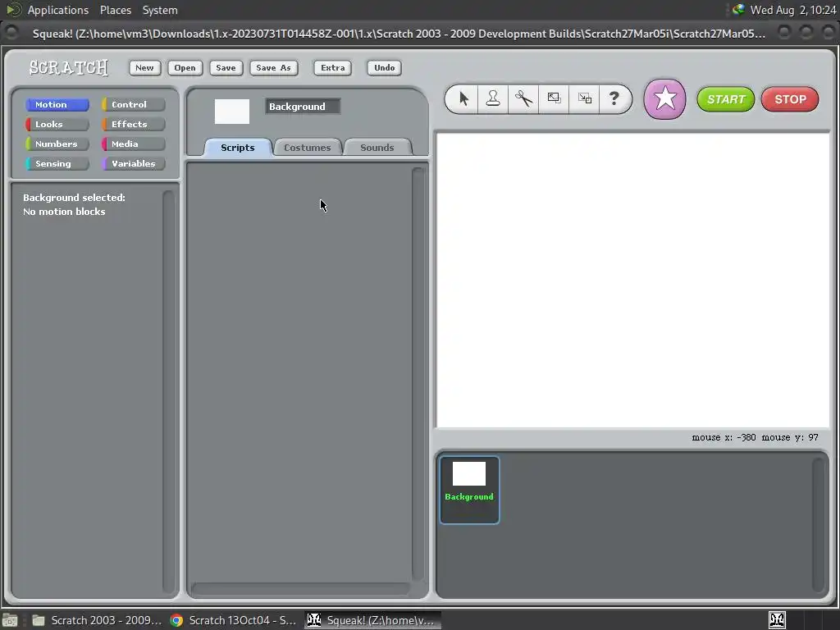Switch to Scratch 2003 - 2009 folder taskbar item
This screenshot has height=630, width=840.
pos(97,620)
